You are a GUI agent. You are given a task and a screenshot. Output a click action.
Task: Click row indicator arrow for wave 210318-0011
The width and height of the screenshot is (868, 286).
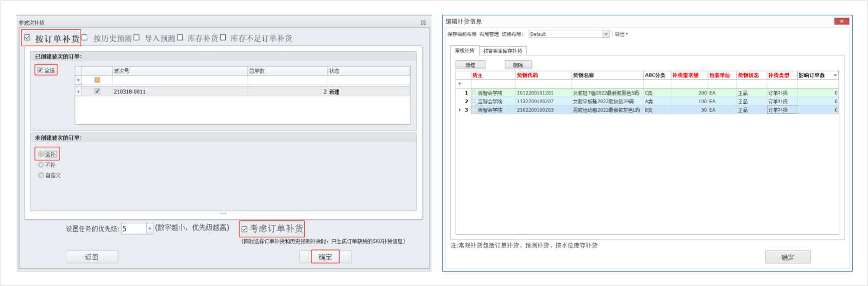pos(78,92)
